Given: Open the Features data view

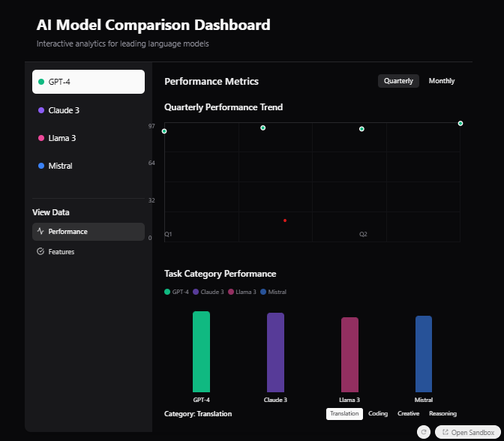Looking at the screenshot, I should tap(88, 251).
